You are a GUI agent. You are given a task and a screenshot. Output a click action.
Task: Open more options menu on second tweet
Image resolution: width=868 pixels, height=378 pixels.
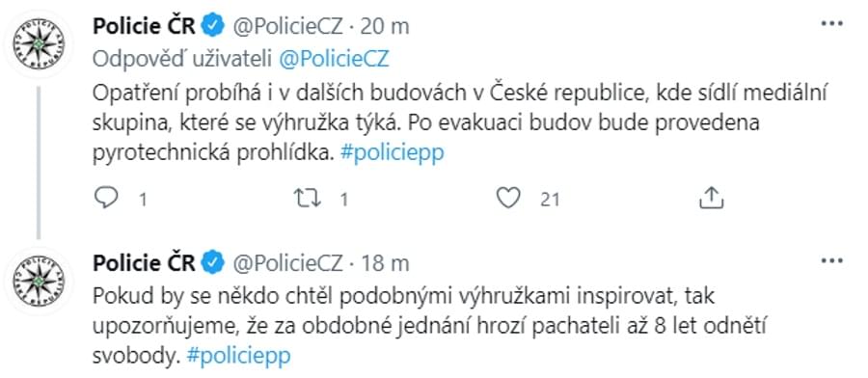click(831, 260)
